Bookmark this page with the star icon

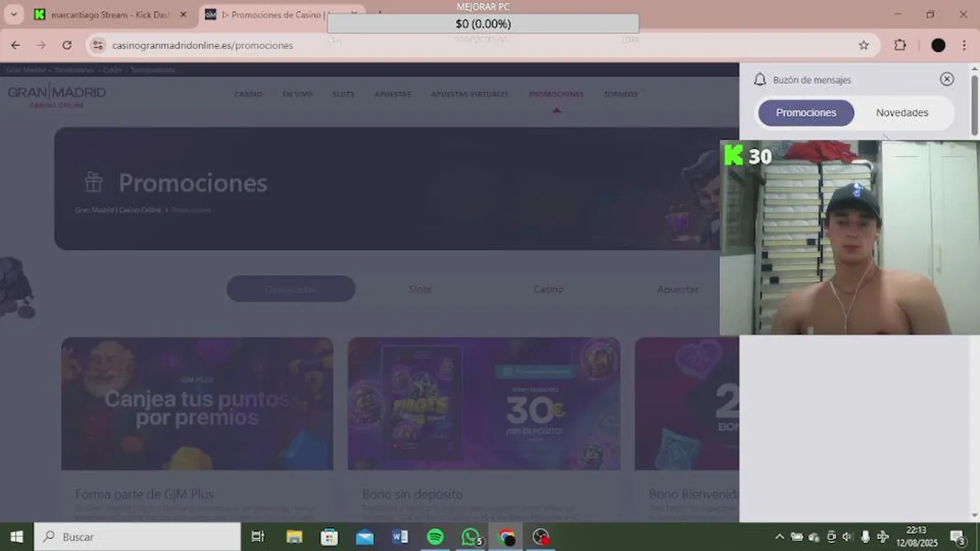[x=864, y=45]
